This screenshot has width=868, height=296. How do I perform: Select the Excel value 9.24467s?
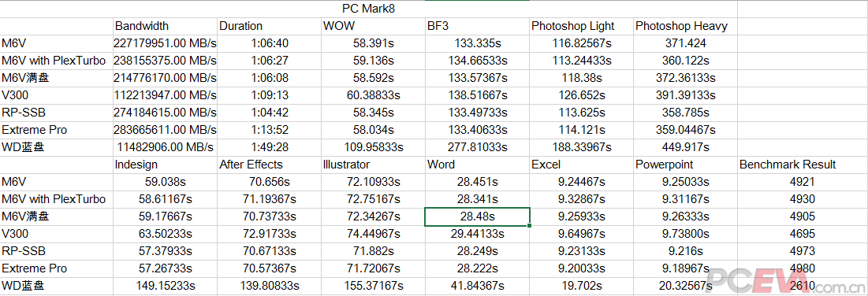point(581,182)
